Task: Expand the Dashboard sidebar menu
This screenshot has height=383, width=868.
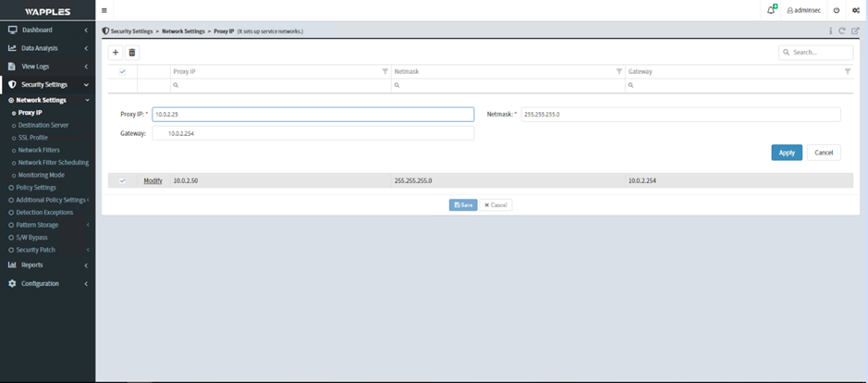Action: 46,31
